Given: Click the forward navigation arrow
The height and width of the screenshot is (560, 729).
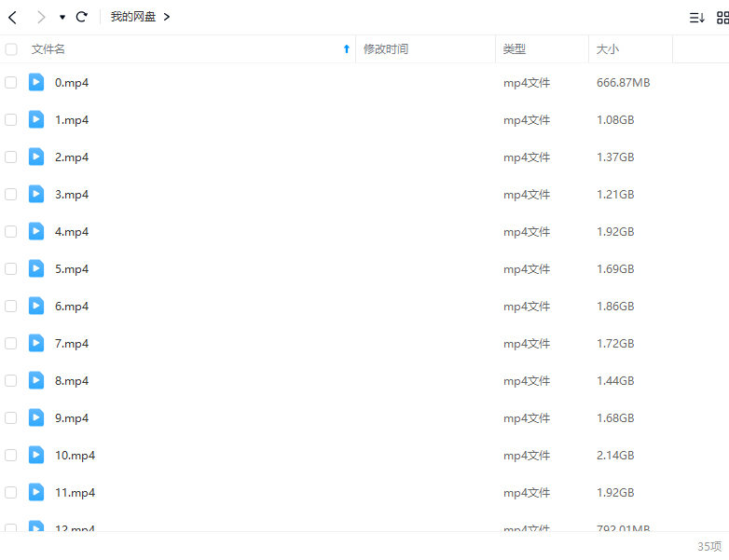Looking at the screenshot, I should click(40, 17).
